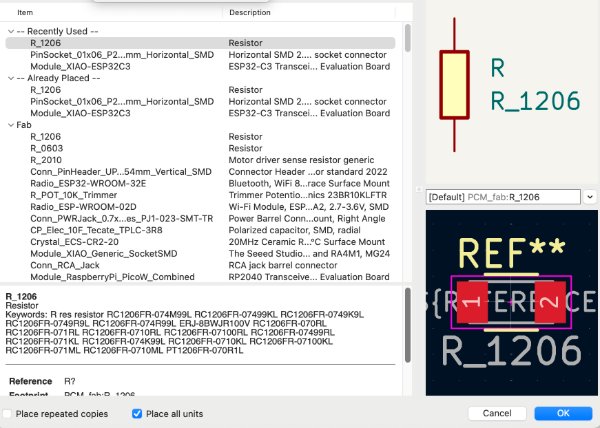The height and width of the screenshot is (428, 600).
Task: Enable Place repeated copies checkbox
Action: pos(7,413)
